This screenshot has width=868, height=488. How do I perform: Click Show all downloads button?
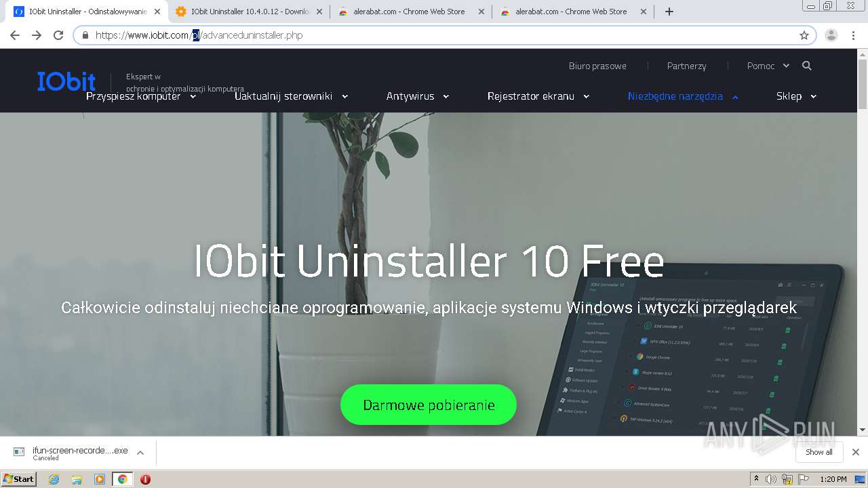click(x=819, y=452)
